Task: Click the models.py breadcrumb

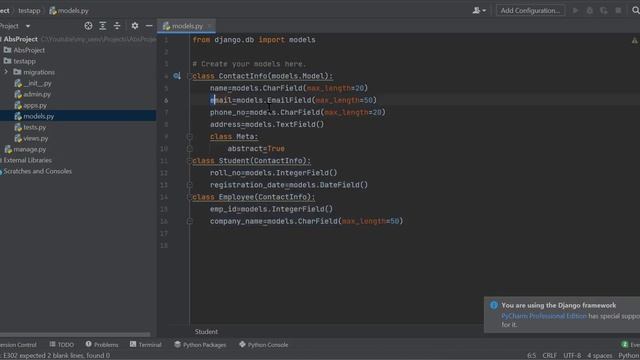Action: click(x=69, y=11)
